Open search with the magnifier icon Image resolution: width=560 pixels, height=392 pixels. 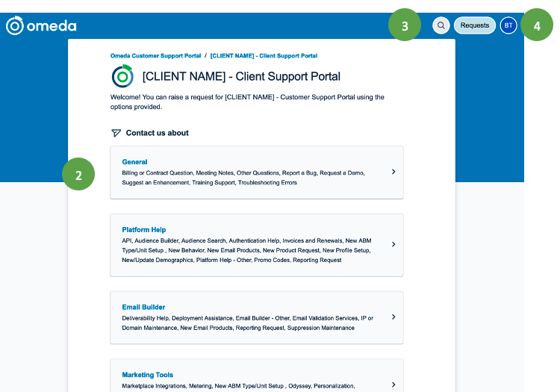[441, 25]
